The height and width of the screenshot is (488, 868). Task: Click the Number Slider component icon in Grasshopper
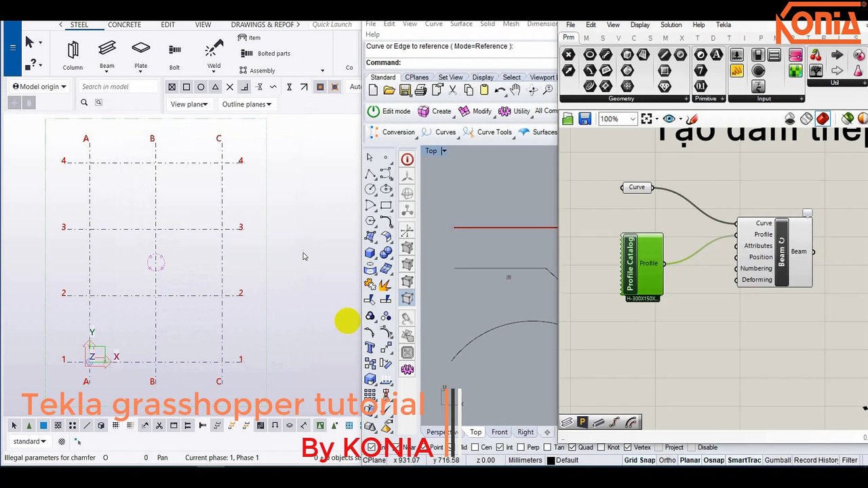[736, 55]
